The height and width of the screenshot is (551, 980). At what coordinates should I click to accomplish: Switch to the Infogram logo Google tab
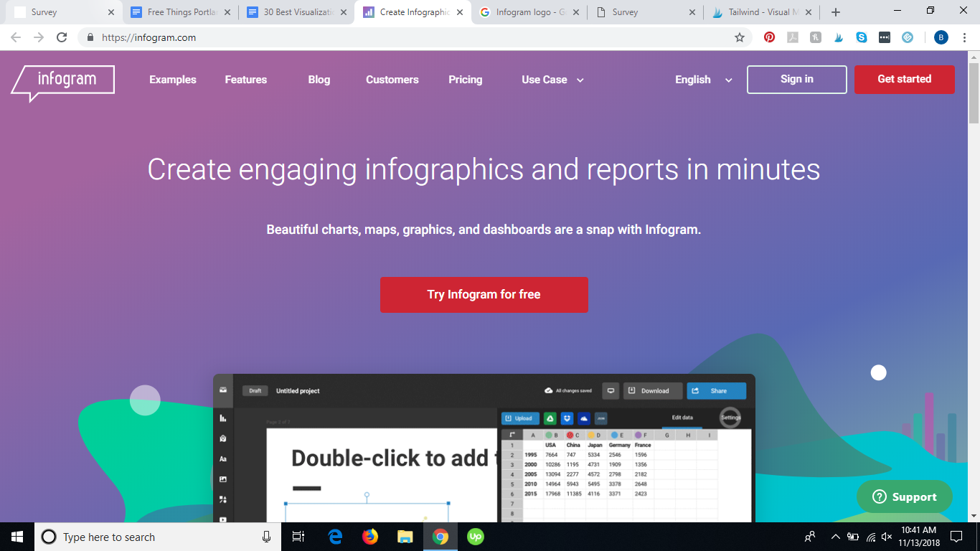point(529,12)
